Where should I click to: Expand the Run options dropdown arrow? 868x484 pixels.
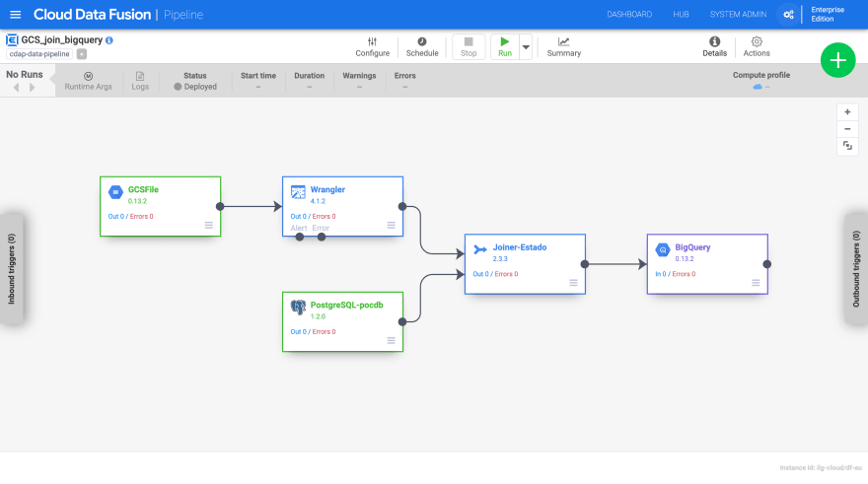(526, 47)
